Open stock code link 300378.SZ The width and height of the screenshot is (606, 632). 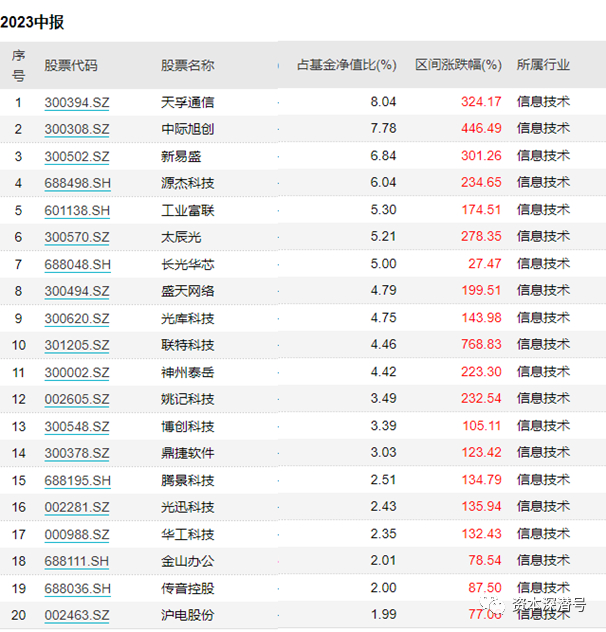click(77, 453)
